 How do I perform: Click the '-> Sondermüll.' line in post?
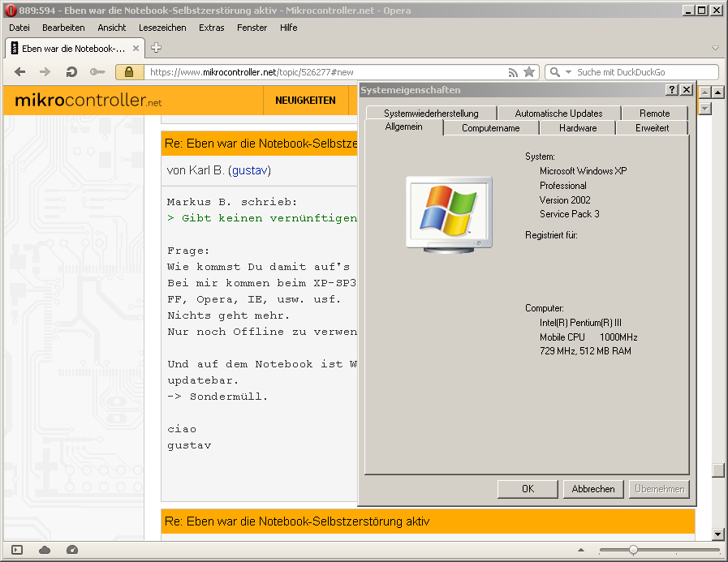pos(218,397)
